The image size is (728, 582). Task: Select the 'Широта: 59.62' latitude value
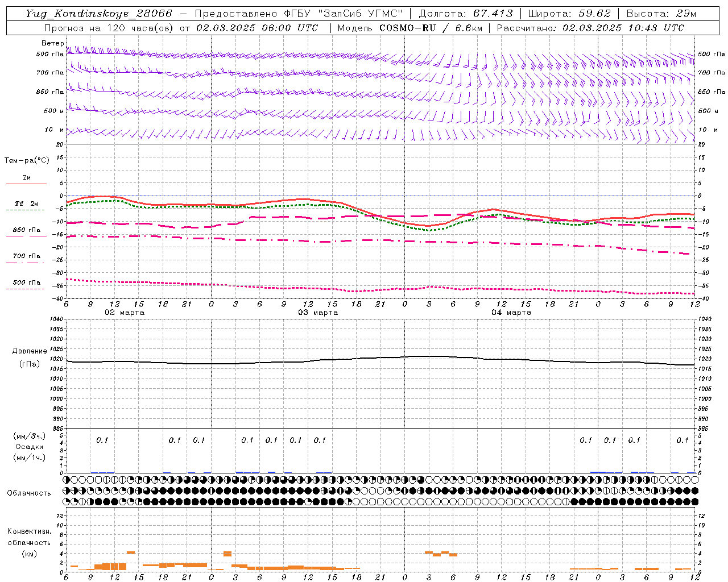569,14
